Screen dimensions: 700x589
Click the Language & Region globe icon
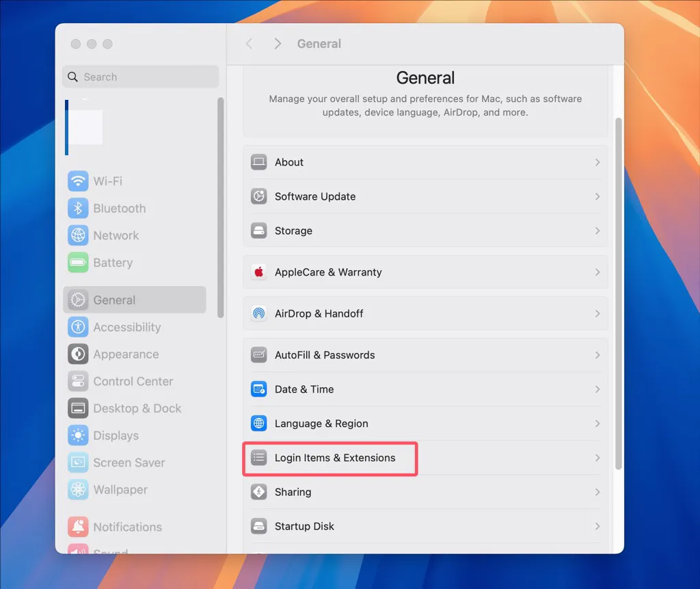click(259, 423)
